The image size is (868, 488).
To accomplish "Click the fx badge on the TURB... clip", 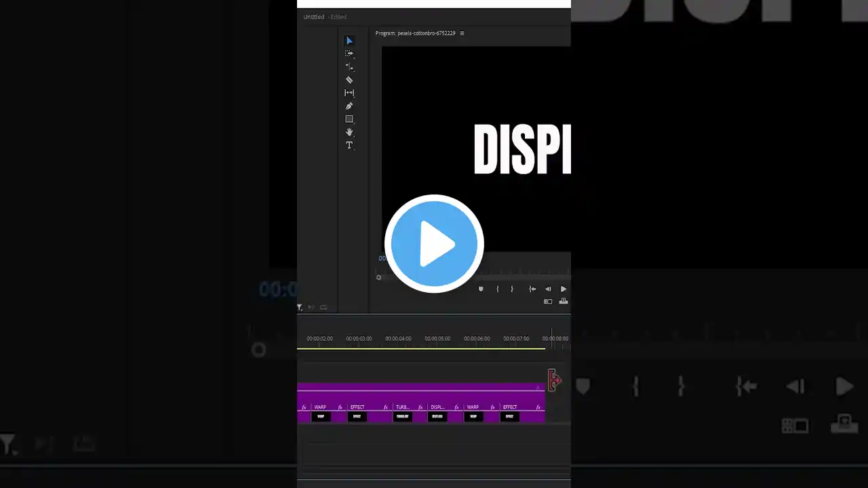I will pos(422,407).
